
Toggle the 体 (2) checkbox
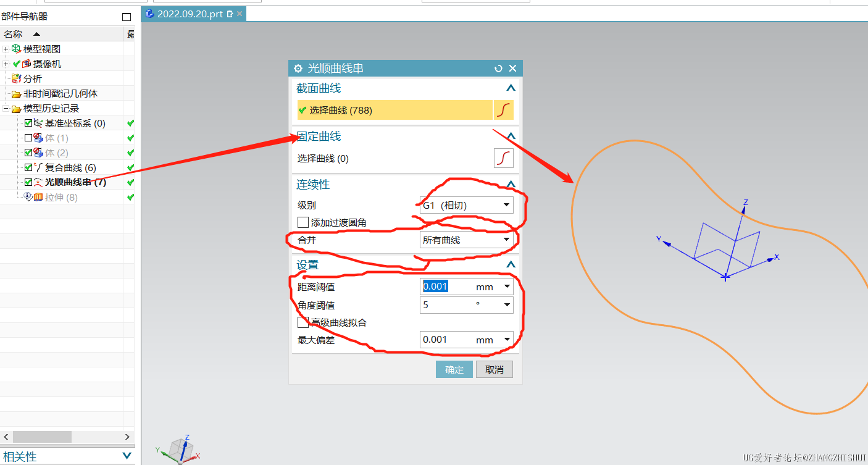tap(28, 153)
